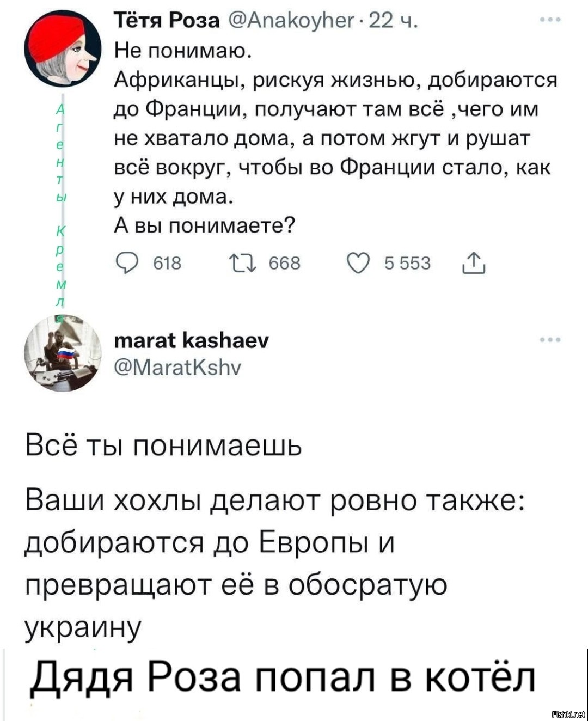The height and width of the screenshot is (721, 588).
Task: Click the reply speech bubble icon
Action: (126, 264)
